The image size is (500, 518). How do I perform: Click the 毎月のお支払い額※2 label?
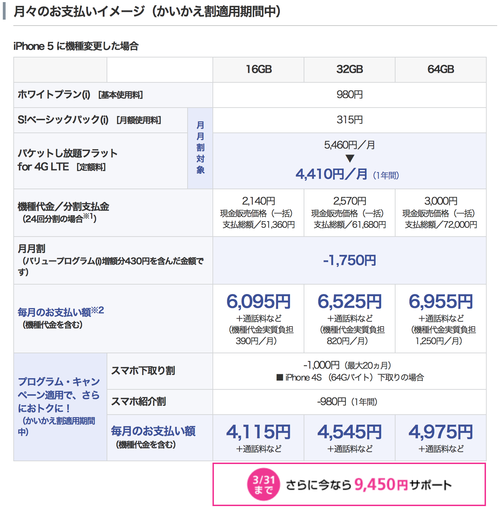pyautogui.click(x=61, y=312)
